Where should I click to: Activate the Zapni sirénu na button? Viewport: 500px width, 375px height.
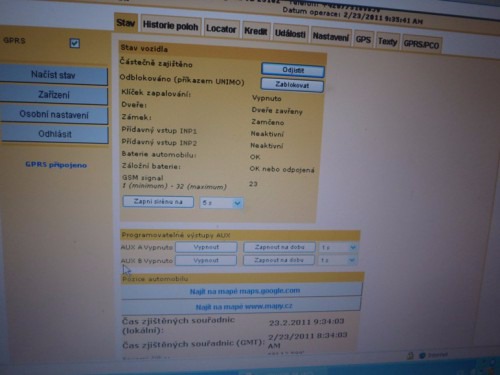tap(158, 202)
